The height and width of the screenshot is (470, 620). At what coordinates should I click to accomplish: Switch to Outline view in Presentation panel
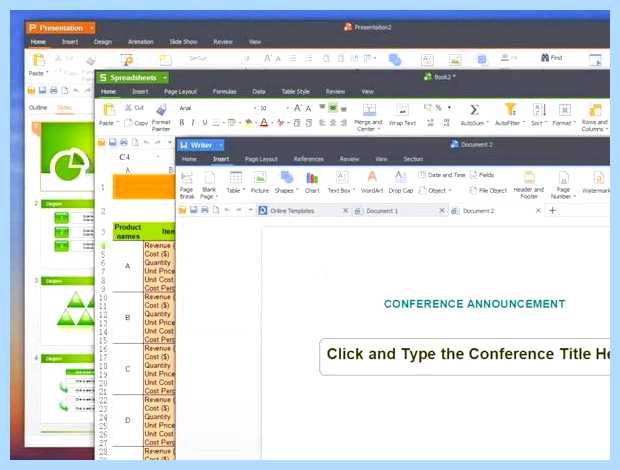pos(38,108)
